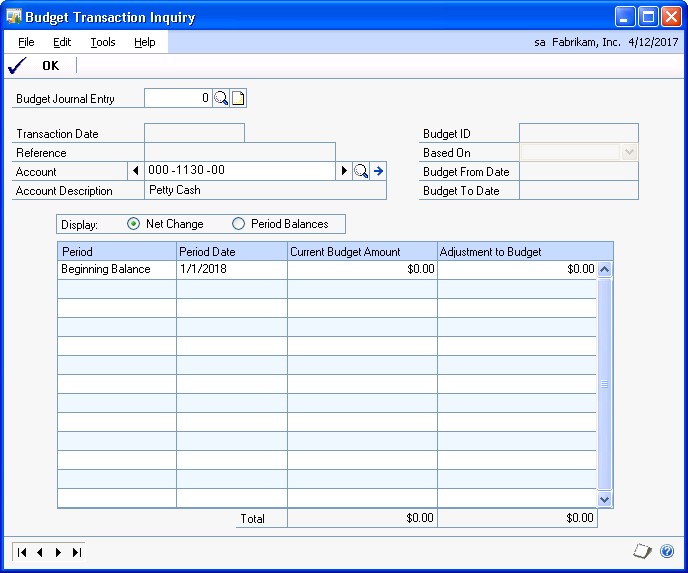This screenshot has width=688, height=573.
Task: Click the OK button
Action: [x=50, y=66]
